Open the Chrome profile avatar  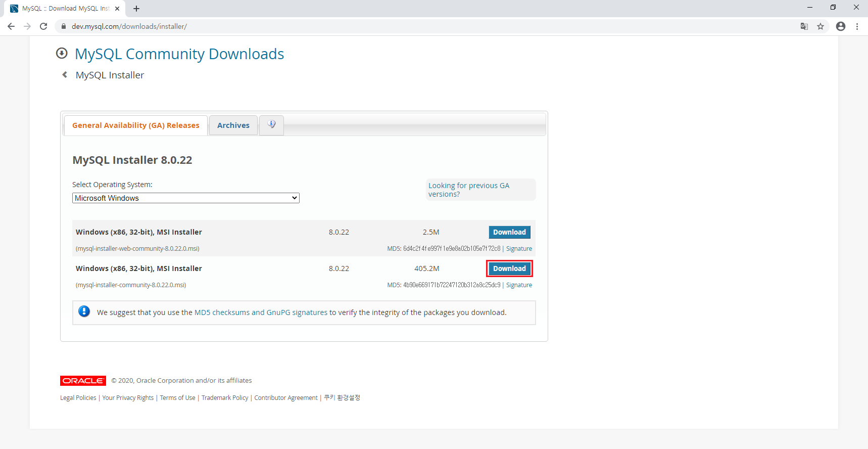(841, 26)
